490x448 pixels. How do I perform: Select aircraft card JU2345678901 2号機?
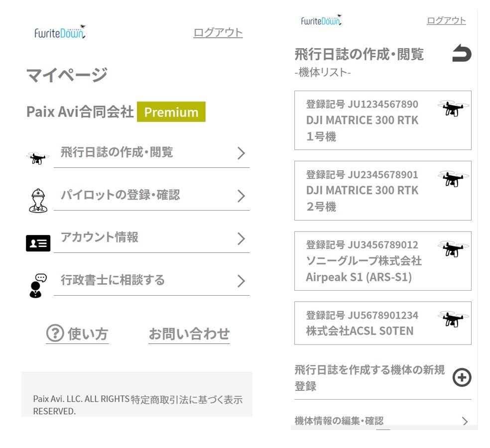pyautogui.click(x=383, y=191)
